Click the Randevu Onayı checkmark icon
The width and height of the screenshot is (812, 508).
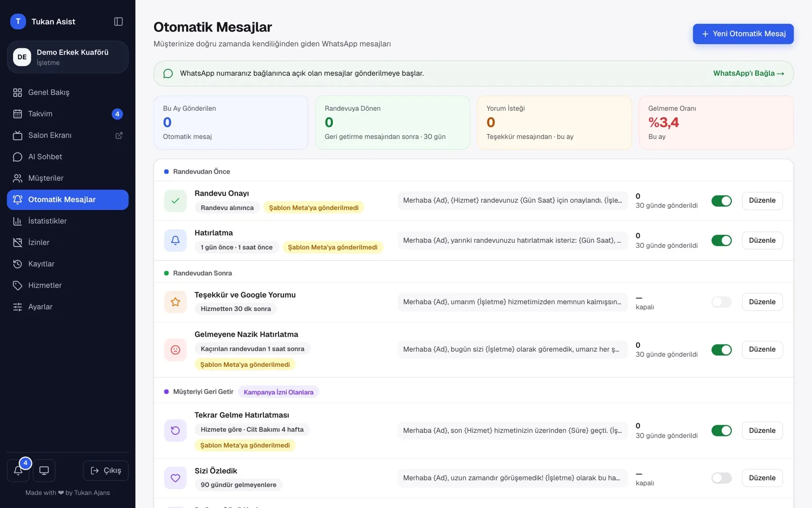tap(175, 201)
